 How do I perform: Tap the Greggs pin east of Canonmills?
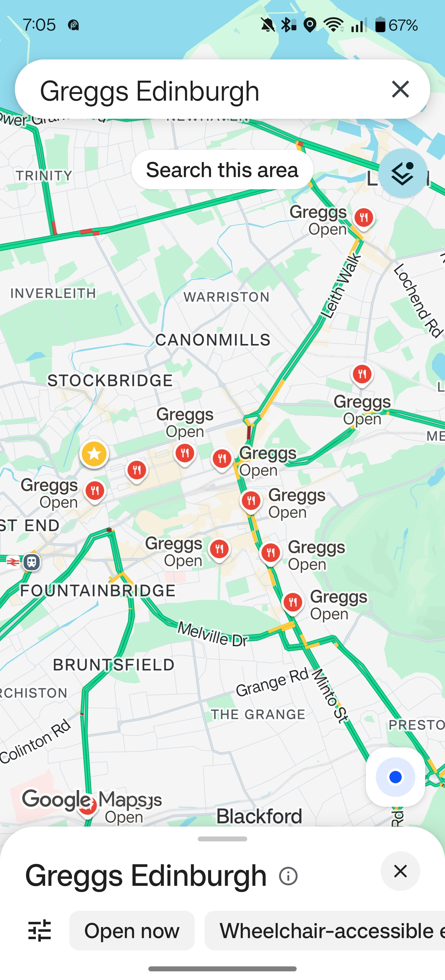point(362,375)
